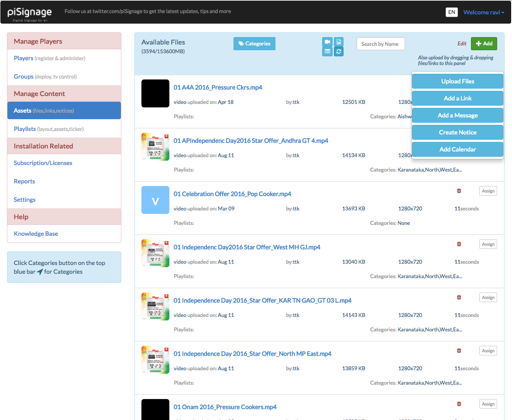The height and width of the screenshot is (420, 512).
Task: Open the Categories tag button
Action: (x=254, y=44)
